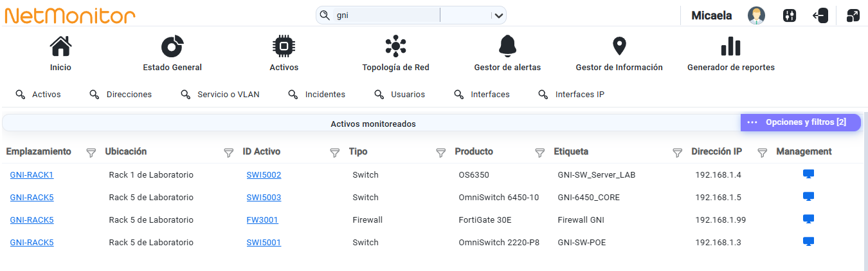Select label GNI-SW-POE
The height and width of the screenshot is (271, 868).
click(x=582, y=243)
